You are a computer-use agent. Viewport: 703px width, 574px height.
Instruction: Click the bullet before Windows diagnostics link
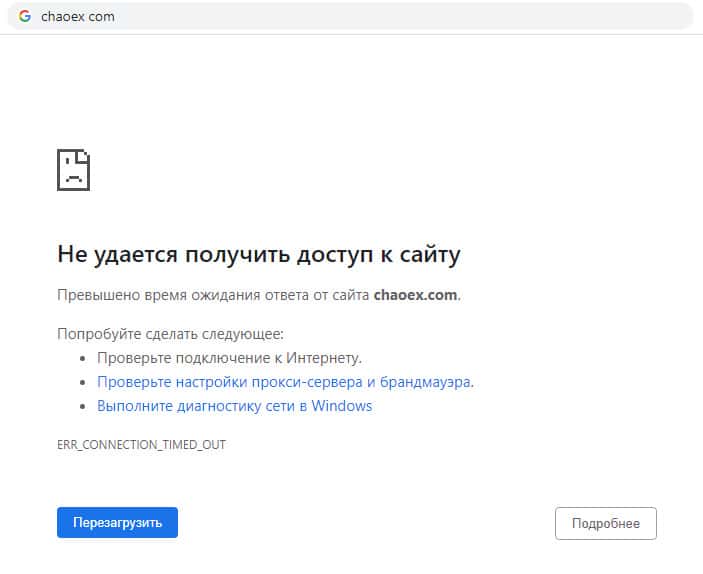83,406
